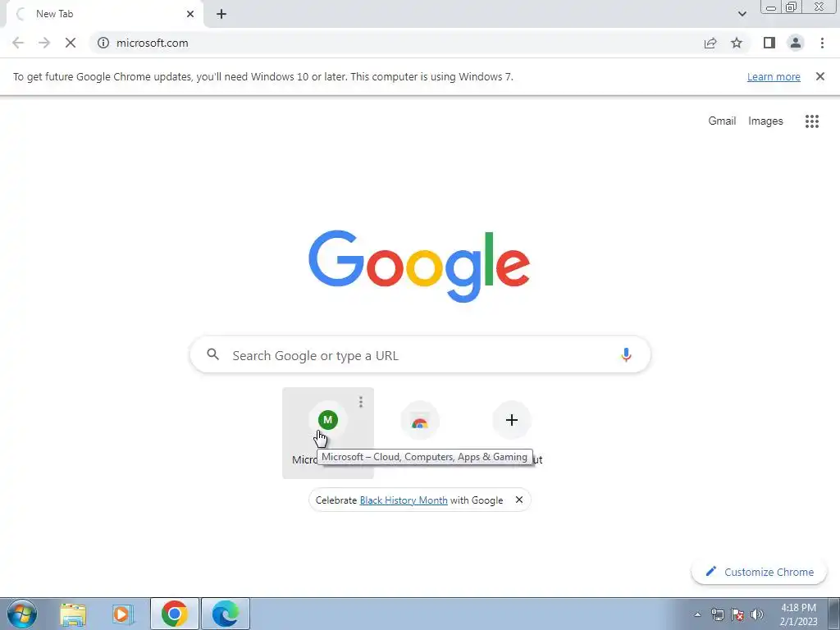Screen dimensions: 840x630
Task: Expand the tab search chevron
Action: (x=742, y=14)
